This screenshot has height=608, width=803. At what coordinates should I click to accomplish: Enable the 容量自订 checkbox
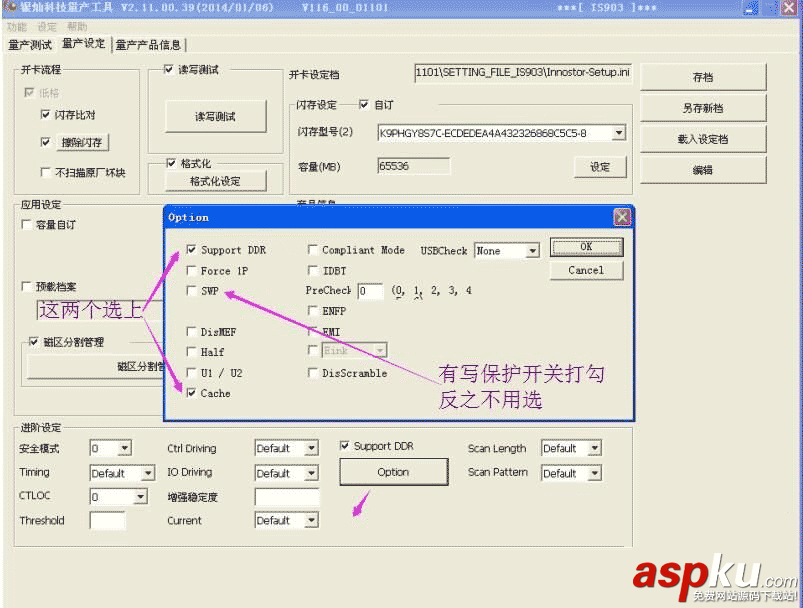click(26, 224)
